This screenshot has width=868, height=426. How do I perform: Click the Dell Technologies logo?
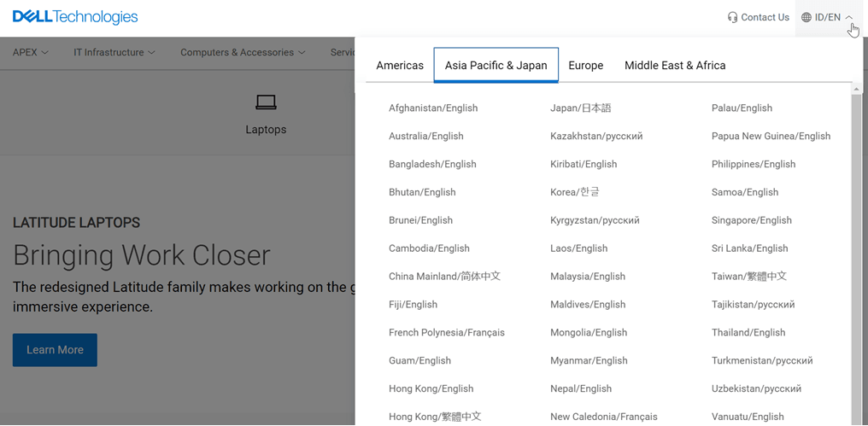click(75, 17)
